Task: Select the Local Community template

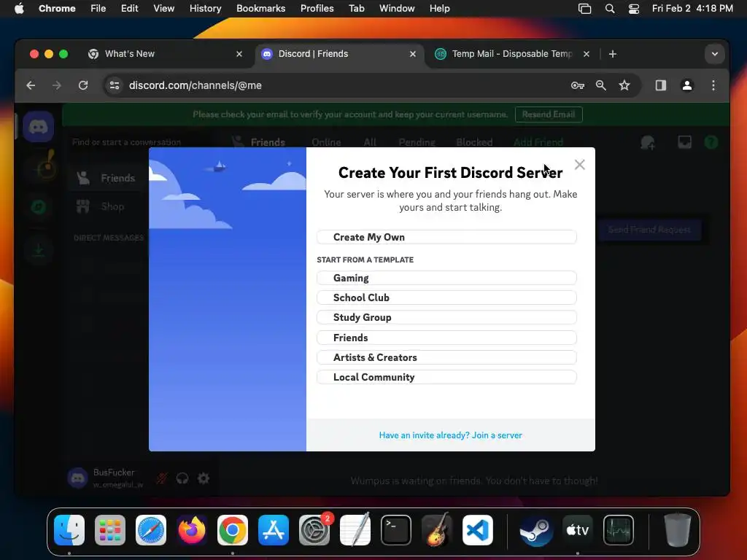Action: click(x=446, y=377)
